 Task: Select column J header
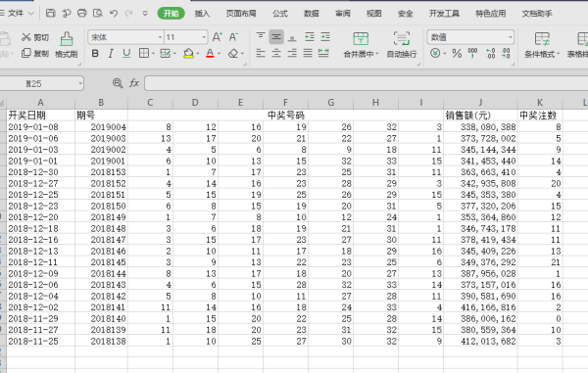[480, 102]
